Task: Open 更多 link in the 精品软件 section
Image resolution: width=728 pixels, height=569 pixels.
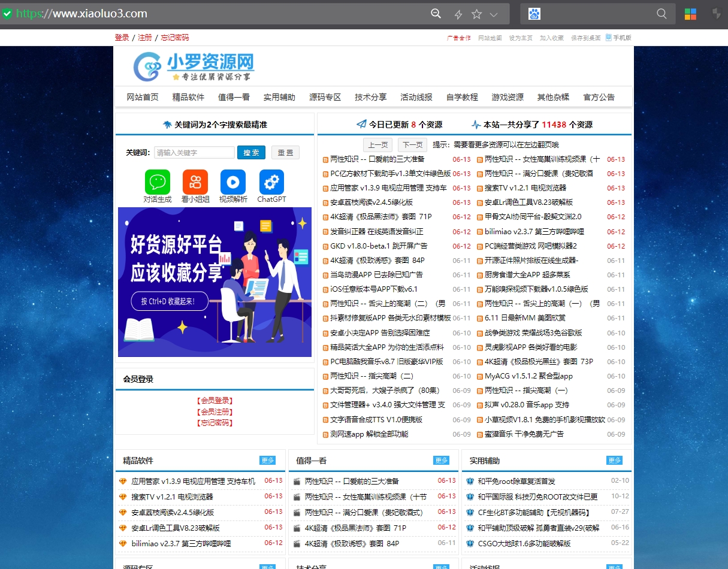Action: (268, 461)
